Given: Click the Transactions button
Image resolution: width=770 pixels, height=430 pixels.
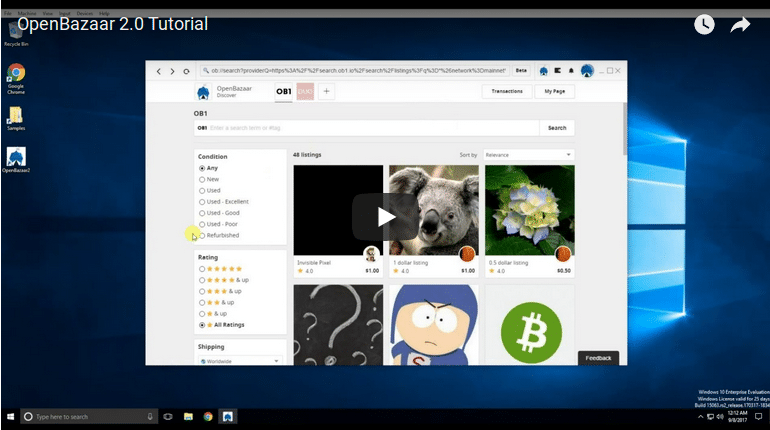Looking at the screenshot, I should (x=507, y=92).
